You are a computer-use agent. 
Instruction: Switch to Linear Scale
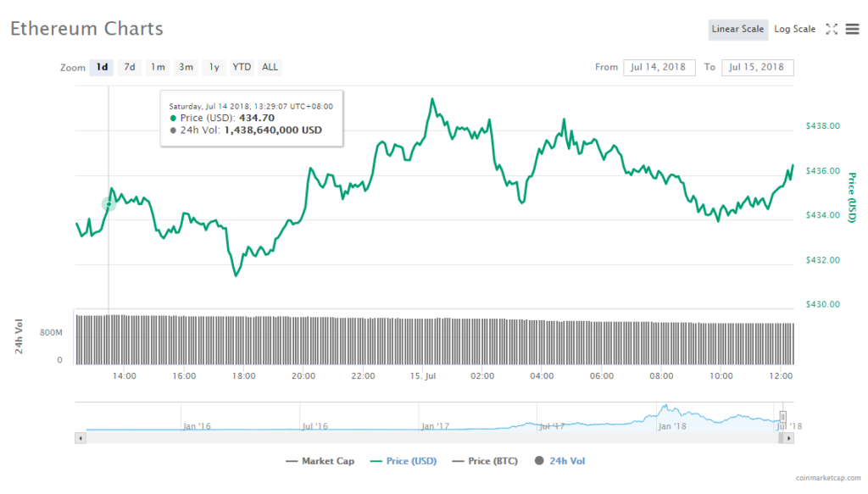pyautogui.click(x=737, y=30)
